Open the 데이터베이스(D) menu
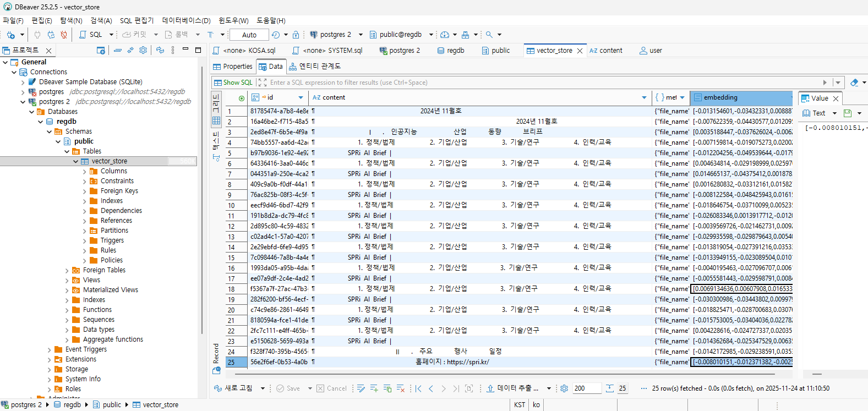Screen dimensions: 868x411 tap(186, 20)
